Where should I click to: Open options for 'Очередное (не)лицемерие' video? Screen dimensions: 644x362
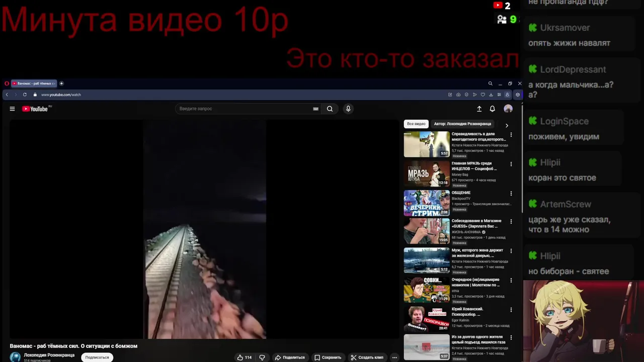pos(511,280)
